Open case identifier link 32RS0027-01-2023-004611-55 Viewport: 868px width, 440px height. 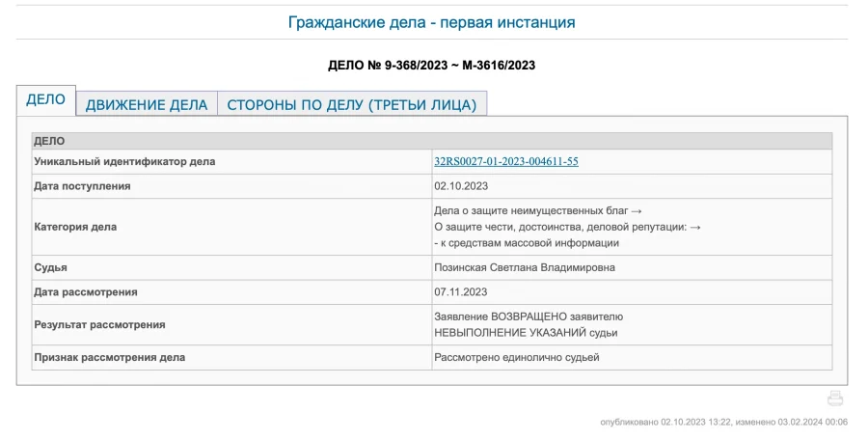coord(505,162)
